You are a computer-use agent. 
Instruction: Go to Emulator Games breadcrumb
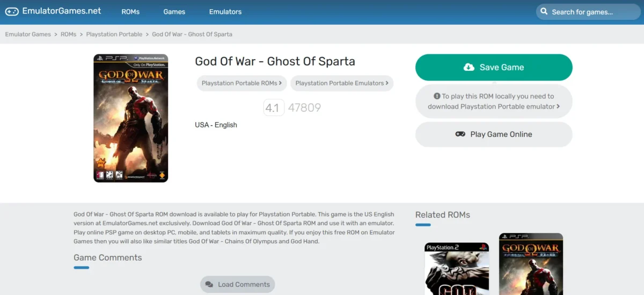(28, 34)
